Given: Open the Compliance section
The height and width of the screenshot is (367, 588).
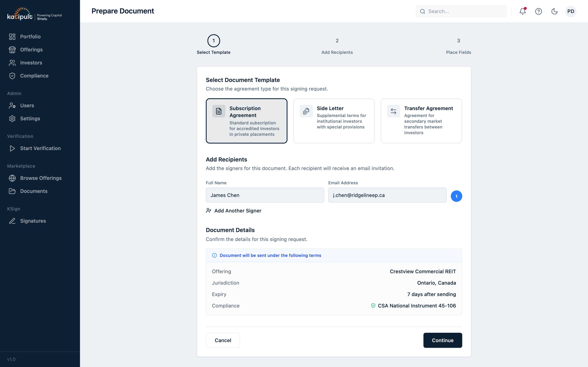Looking at the screenshot, I should (x=34, y=76).
